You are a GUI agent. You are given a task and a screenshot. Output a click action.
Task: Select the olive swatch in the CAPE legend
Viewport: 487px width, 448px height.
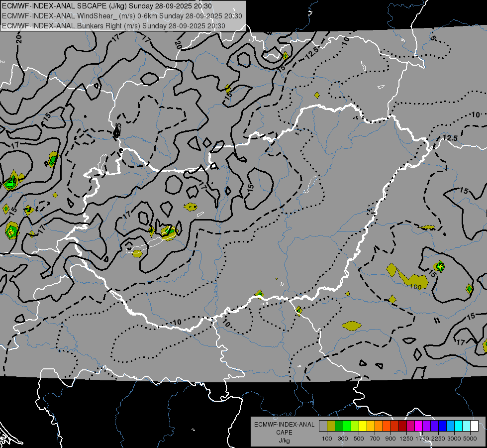click(x=331, y=426)
